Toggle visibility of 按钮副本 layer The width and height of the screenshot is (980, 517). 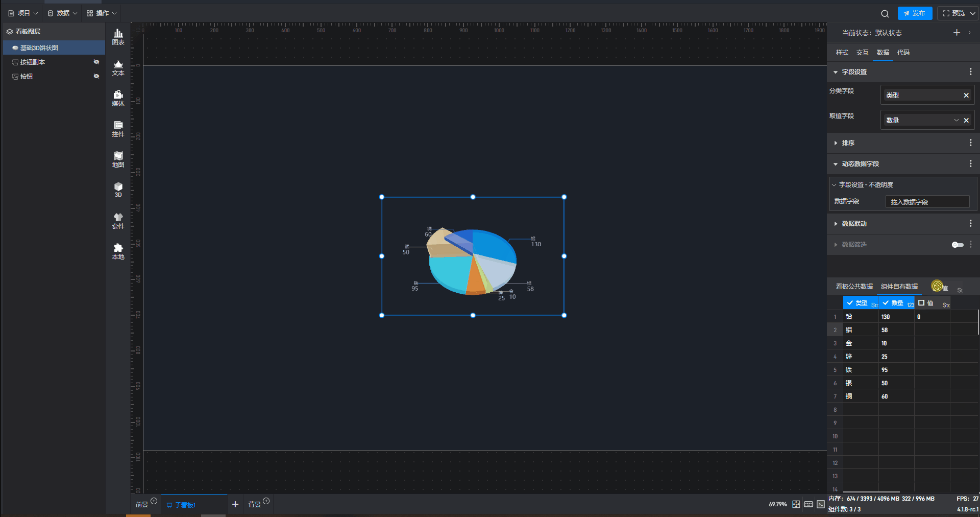pyautogui.click(x=96, y=62)
